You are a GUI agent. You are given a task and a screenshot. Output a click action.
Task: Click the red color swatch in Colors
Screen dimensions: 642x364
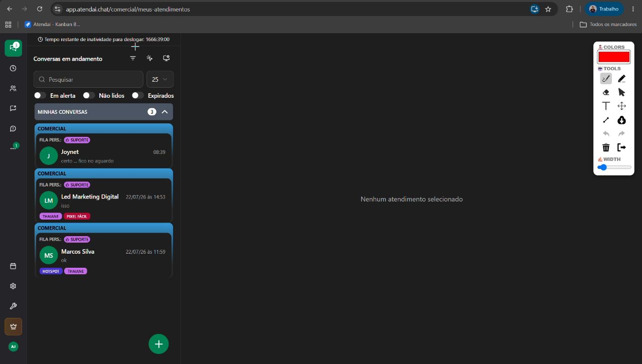click(613, 57)
